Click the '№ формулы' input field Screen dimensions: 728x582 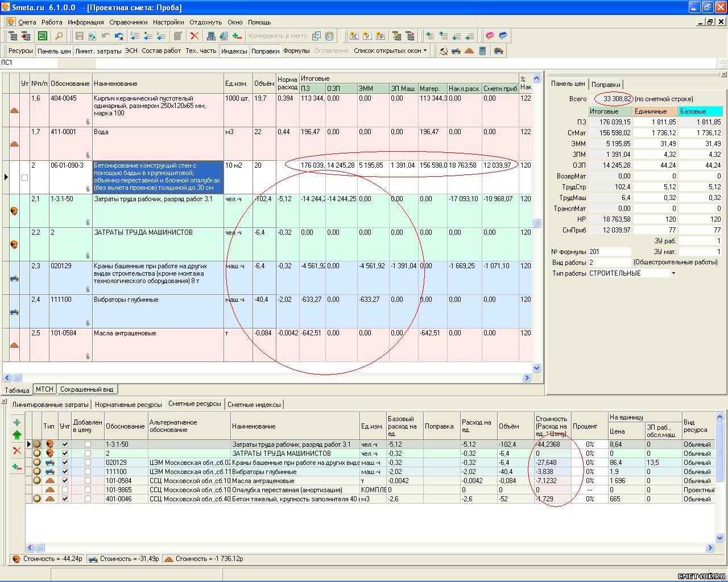pos(609,252)
